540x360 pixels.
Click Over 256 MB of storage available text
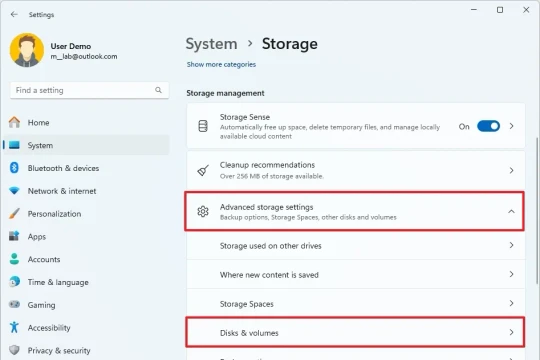pyautogui.click(x=272, y=176)
